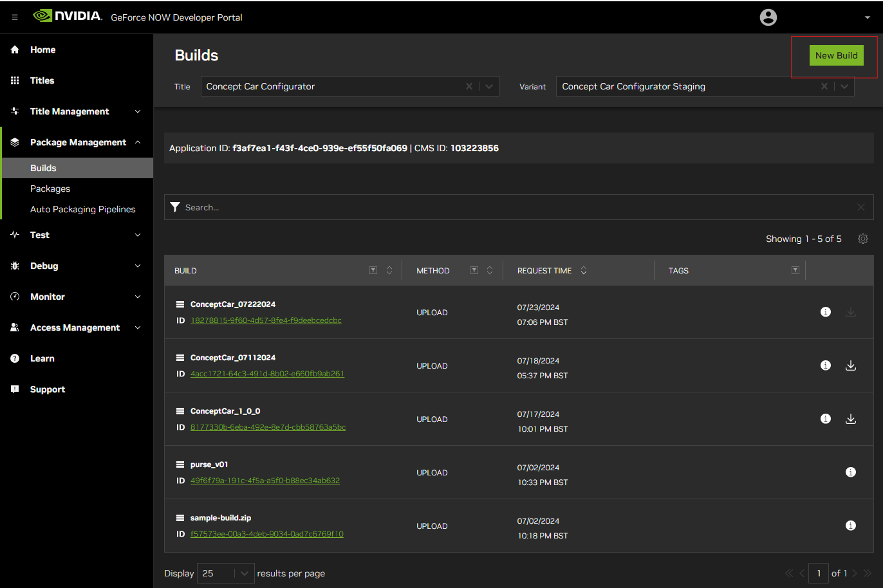The width and height of the screenshot is (883, 588).
Task: Click the search filter funnel icon
Action: 175,207
